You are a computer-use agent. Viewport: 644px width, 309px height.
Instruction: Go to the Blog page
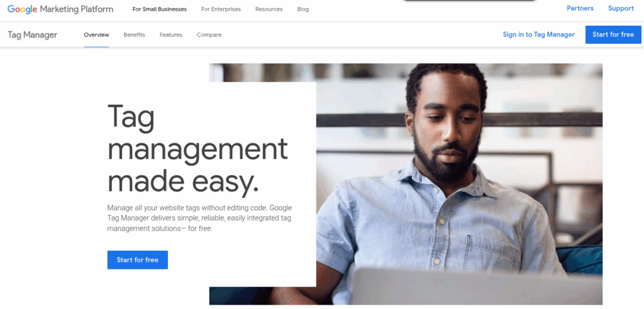[x=303, y=9]
